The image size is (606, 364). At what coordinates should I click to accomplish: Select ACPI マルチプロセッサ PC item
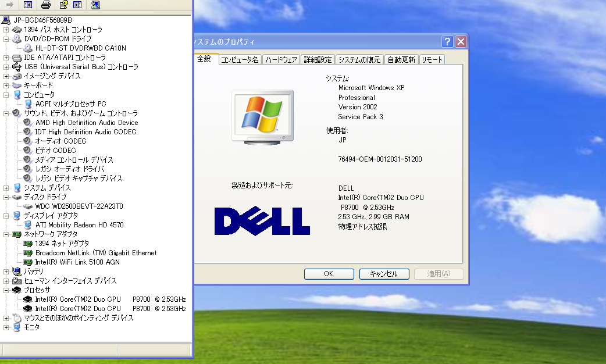pos(71,104)
